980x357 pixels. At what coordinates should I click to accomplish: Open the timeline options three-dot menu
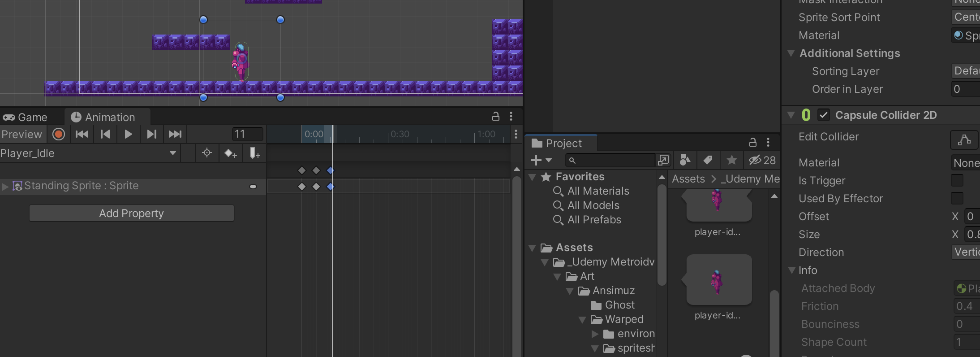tap(516, 134)
